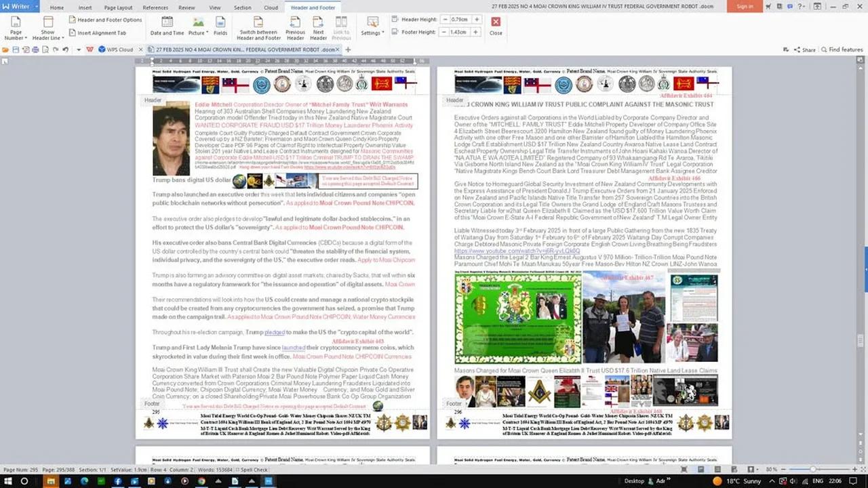Close the Header and Footer view
868x488 pixels.
click(x=496, y=26)
